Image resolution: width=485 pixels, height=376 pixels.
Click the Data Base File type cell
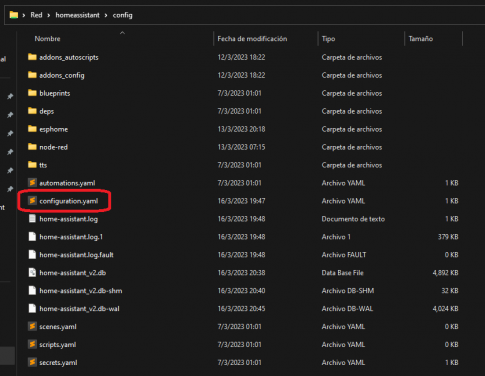pyautogui.click(x=342, y=273)
